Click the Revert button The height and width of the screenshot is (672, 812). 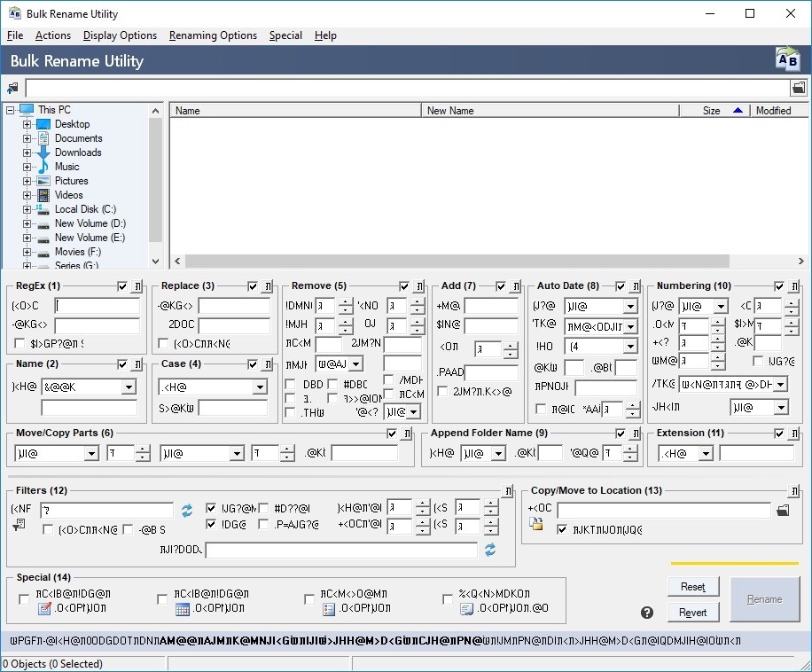click(x=693, y=613)
